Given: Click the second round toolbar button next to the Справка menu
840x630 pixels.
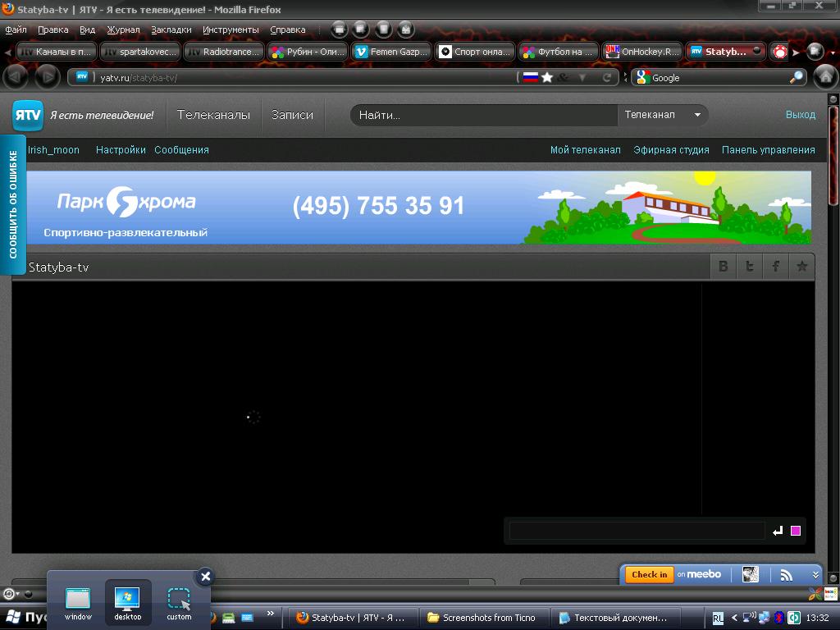Looking at the screenshot, I should point(361,29).
